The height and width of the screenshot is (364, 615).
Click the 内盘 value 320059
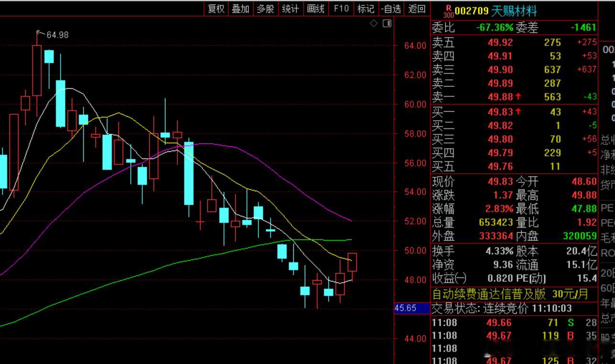tap(580, 236)
